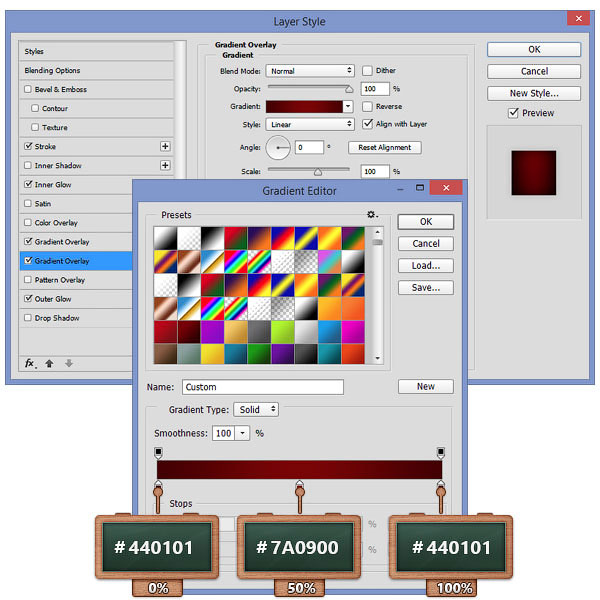Pick the dark red preset in the fifth row

(x=189, y=332)
